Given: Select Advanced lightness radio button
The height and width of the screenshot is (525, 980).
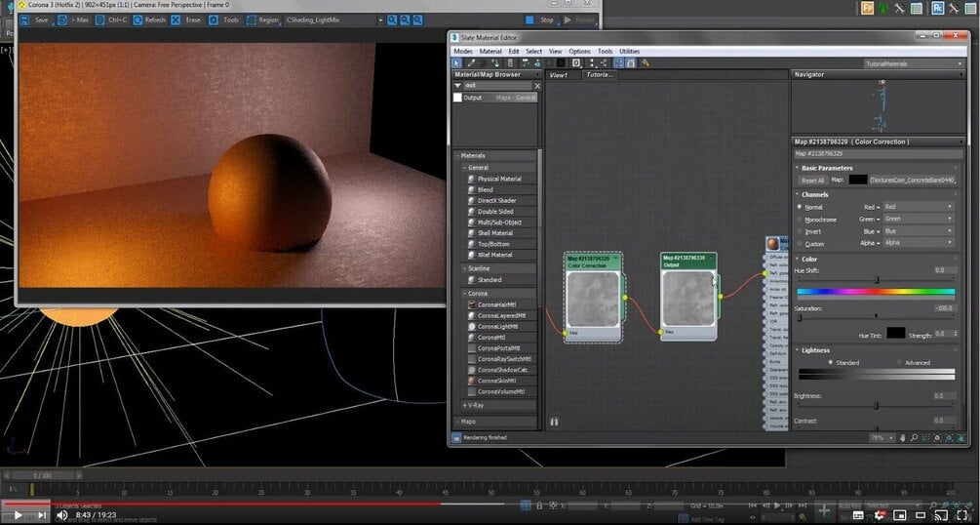Looking at the screenshot, I should click(897, 362).
